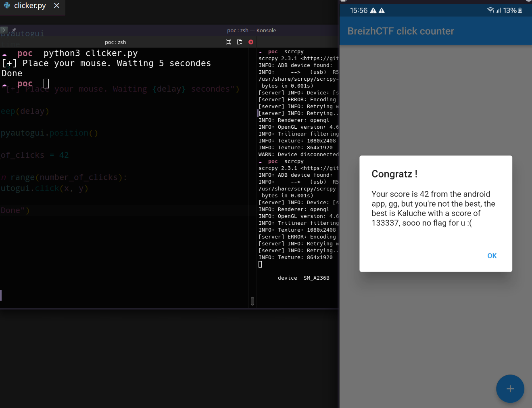Viewport: 532px width, 408px height.
Task: Click the python3 clicker.py command line
Action: point(90,53)
